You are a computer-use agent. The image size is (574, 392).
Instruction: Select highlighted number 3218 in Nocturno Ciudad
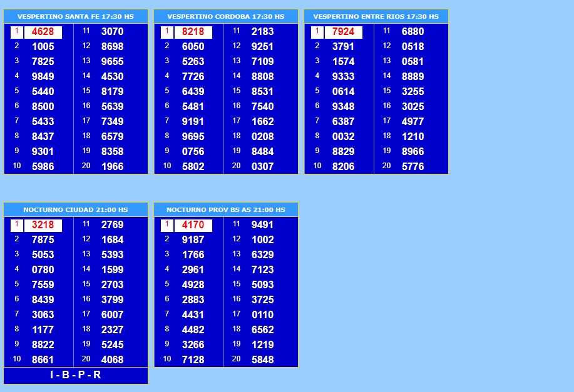click(x=43, y=225)
